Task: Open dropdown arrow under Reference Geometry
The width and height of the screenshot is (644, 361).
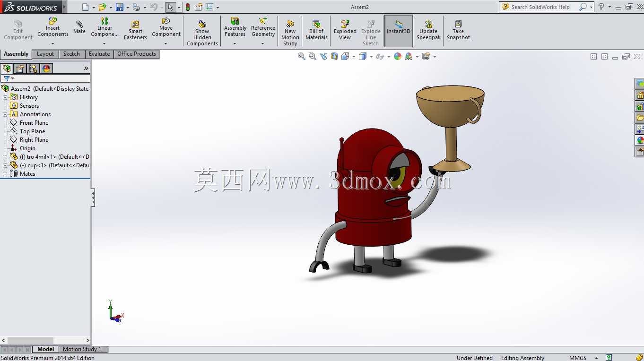Action: pos(262,43)
